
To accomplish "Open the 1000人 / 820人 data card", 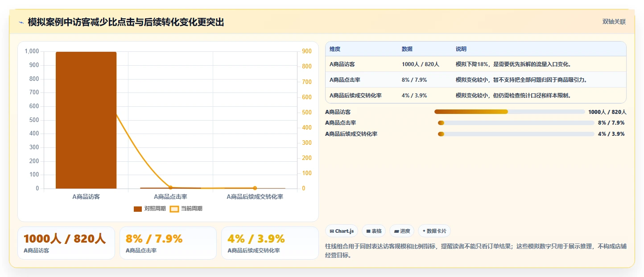I will pos(66,243).
